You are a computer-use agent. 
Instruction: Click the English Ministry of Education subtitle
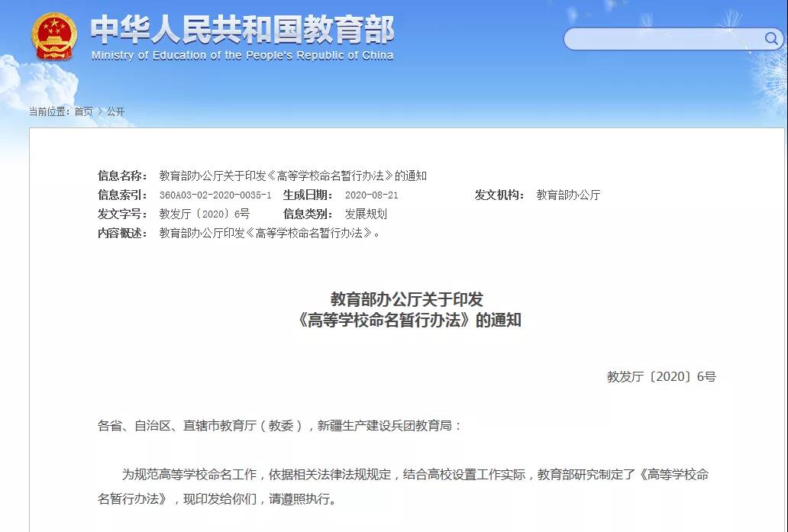(242, 56)
